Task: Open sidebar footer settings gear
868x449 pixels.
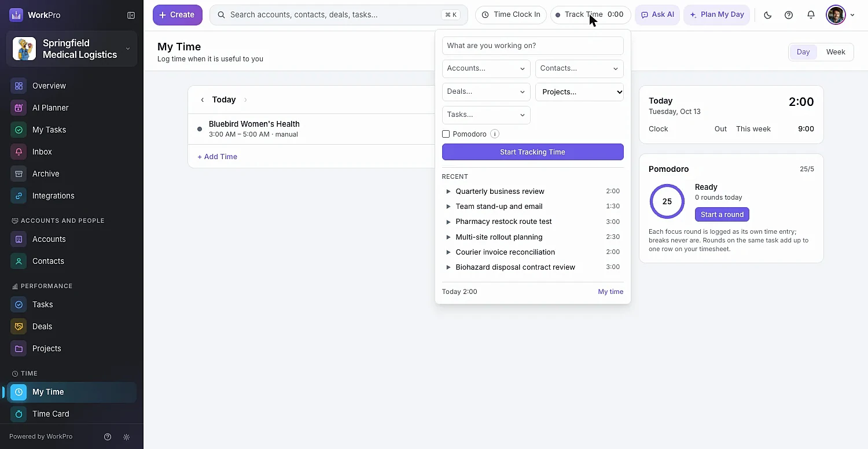Action: (127, 437)
